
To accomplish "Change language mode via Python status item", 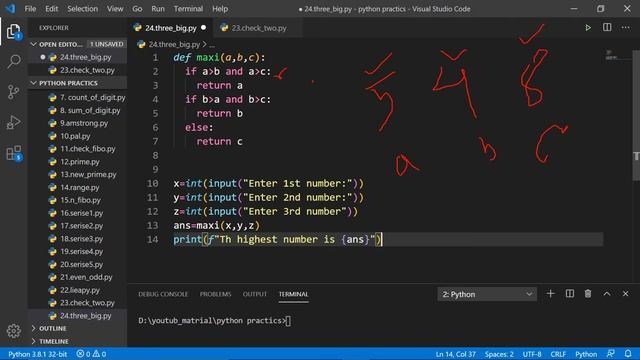I will pos(586,354).
